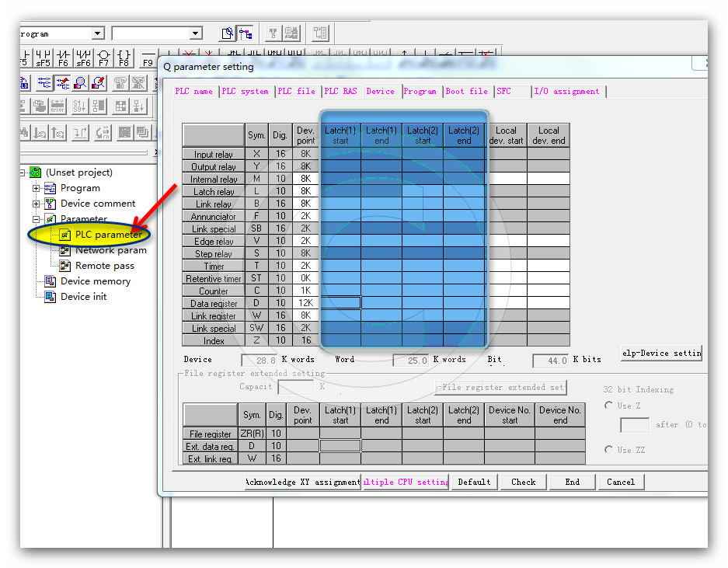Viewport: 728px width, 568px height.
Task: Click the Device memory icon in project tree
Action: pyautogui.click(x=51, y=281)
